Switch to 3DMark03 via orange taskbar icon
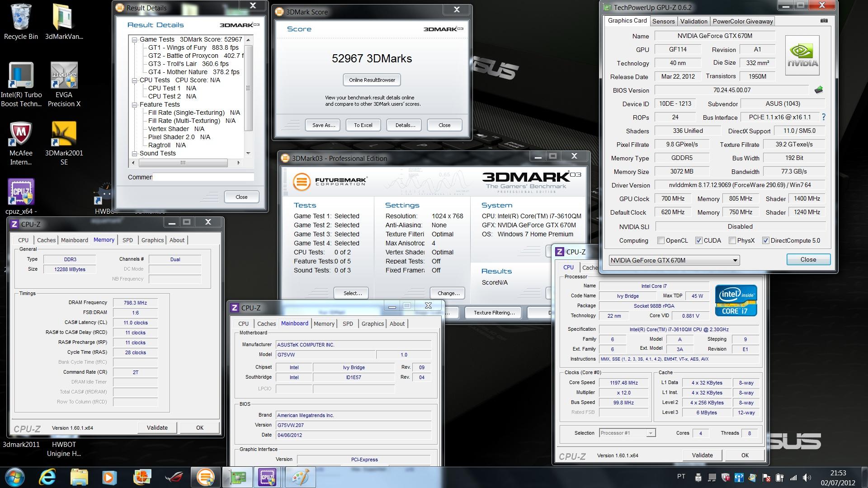 click(x=205, y=477)
